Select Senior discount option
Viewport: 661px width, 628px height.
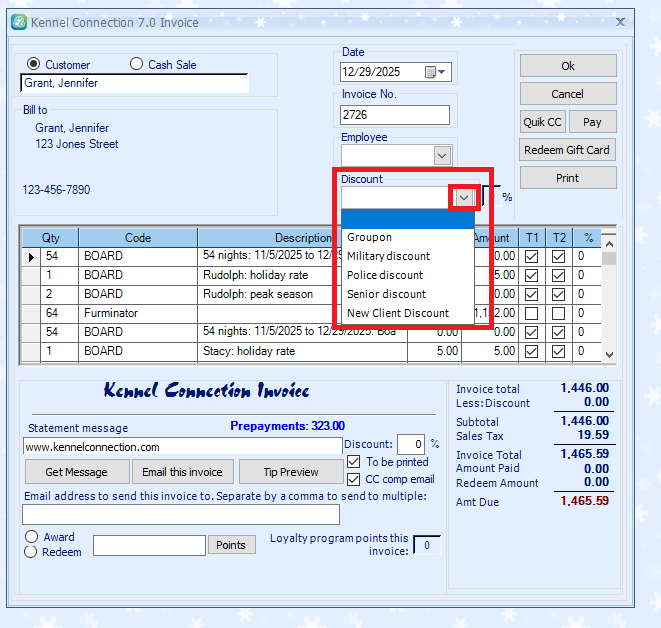pyautogui.click(x=386, y=294)
